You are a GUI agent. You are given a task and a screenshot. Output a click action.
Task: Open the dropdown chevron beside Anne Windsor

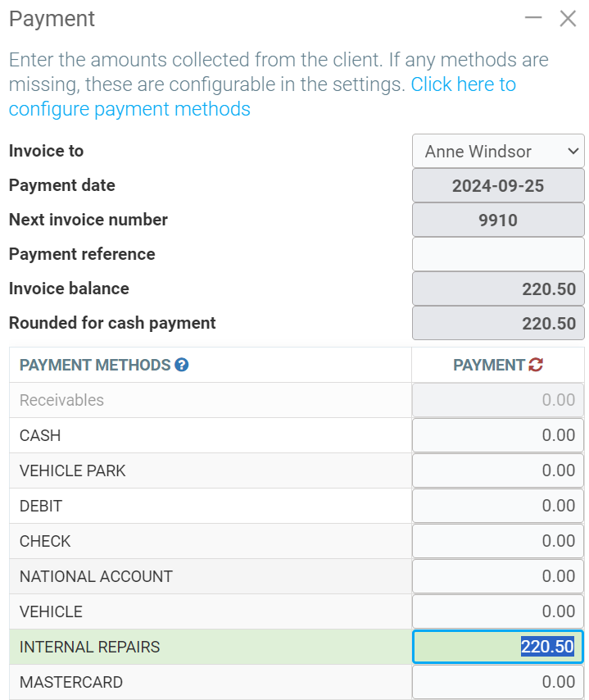point(571,151)
